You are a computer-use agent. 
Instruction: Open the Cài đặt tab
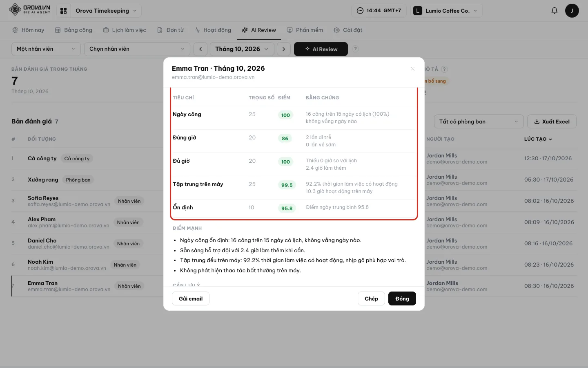point(348,30)
